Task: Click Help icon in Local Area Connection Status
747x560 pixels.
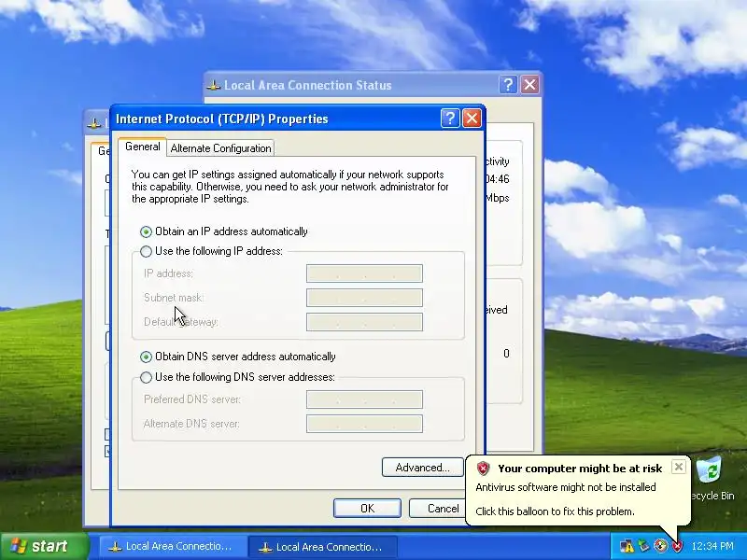Action: coord(508,85)
